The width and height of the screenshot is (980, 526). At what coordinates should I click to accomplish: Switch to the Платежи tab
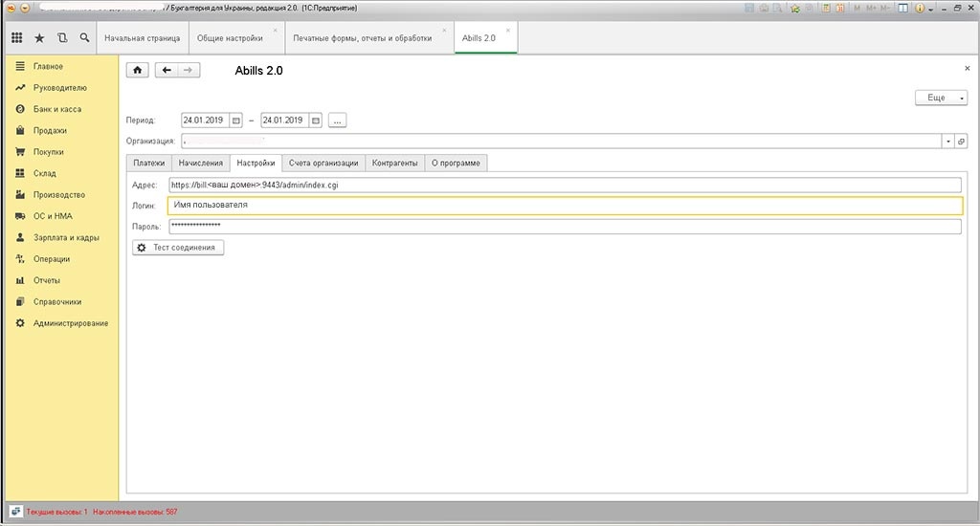pyautogui.click(x=148, y=163)
